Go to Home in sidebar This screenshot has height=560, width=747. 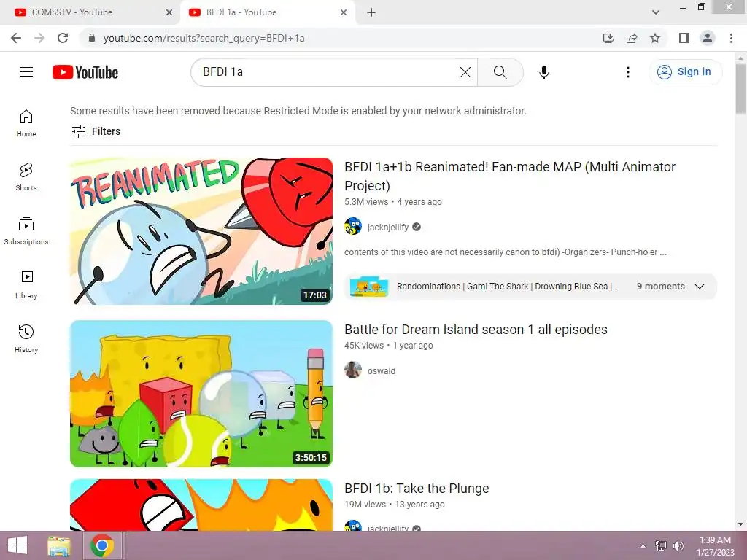click(x=26, y=122)
